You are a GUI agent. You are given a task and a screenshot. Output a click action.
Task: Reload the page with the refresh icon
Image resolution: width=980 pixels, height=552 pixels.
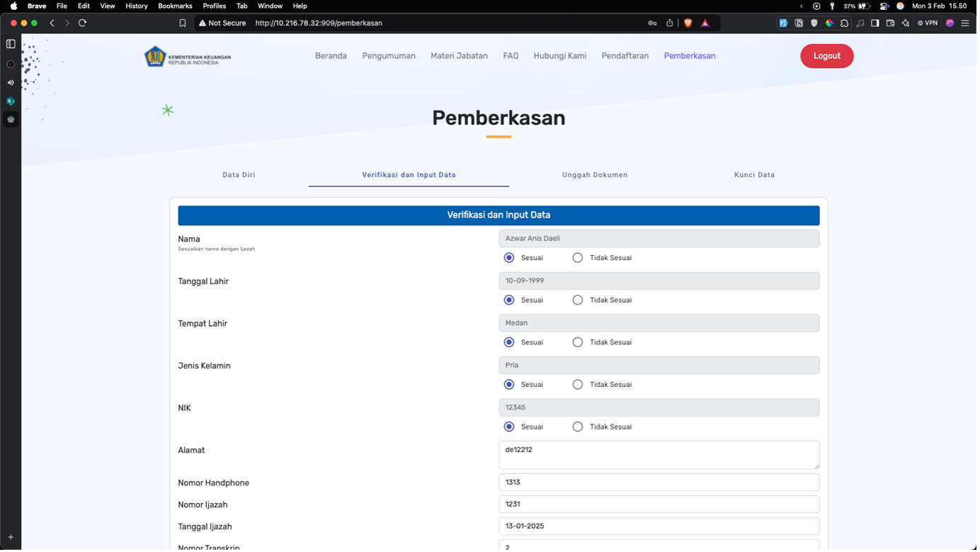[x=82, y=23]
